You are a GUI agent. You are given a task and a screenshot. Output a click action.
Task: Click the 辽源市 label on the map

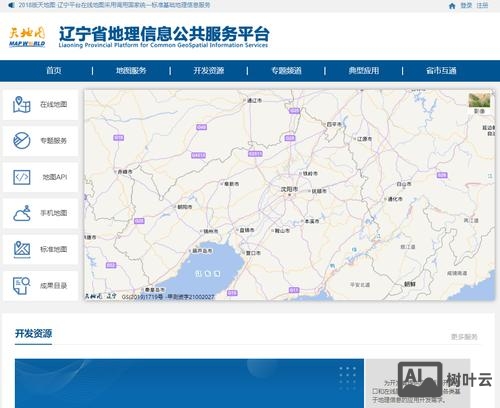364,139
